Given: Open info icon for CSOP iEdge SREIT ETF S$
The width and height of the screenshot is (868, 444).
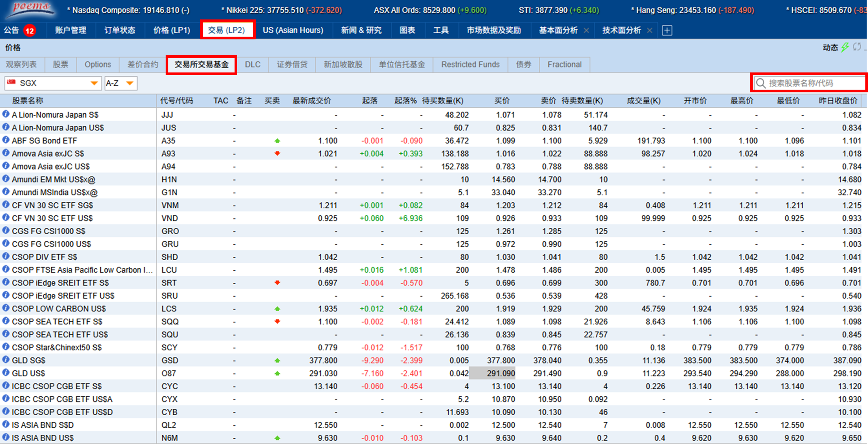Looking at the screenshot, I should (x=6, y=282).
